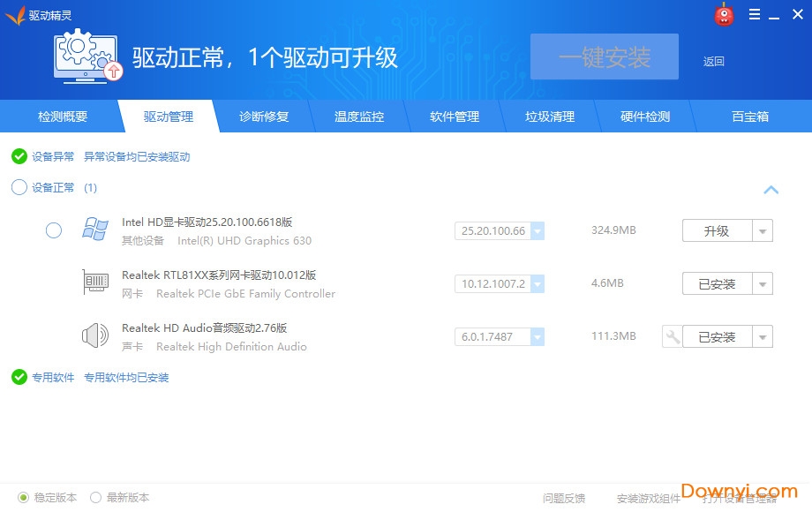The height and width of the screenshot is (512, 812).
Task: Select the 最新版本 radio button
Action: click(x=96, y=497)
